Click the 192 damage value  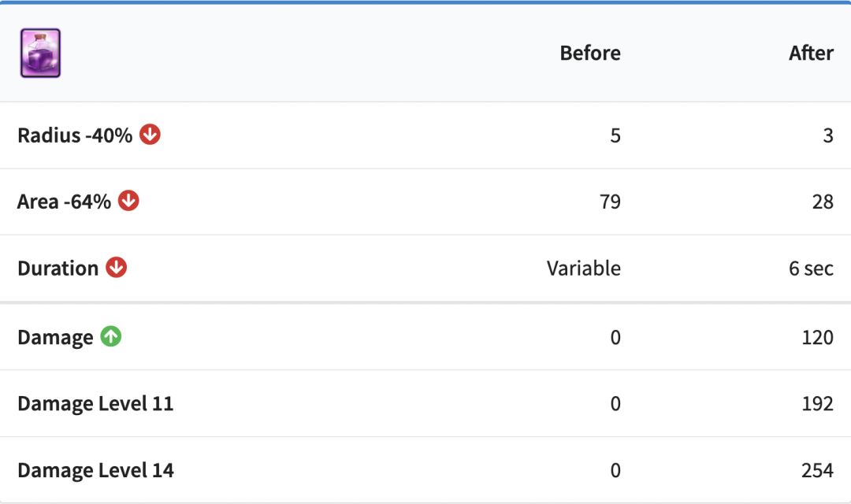(x=817, y=404)
